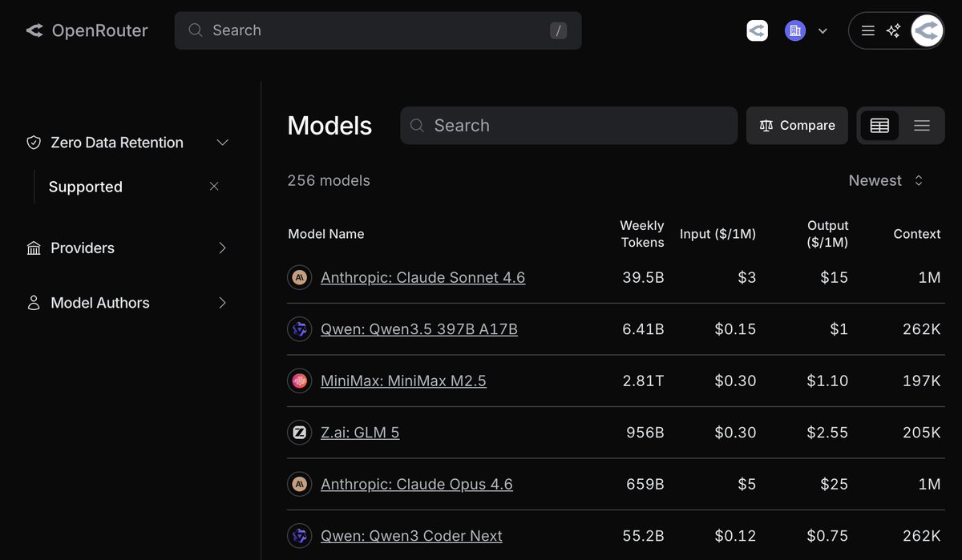The height and width of the screenshot is (560, 962).
Task: Click the scales icon on Compare button
Action: point(766,126)
